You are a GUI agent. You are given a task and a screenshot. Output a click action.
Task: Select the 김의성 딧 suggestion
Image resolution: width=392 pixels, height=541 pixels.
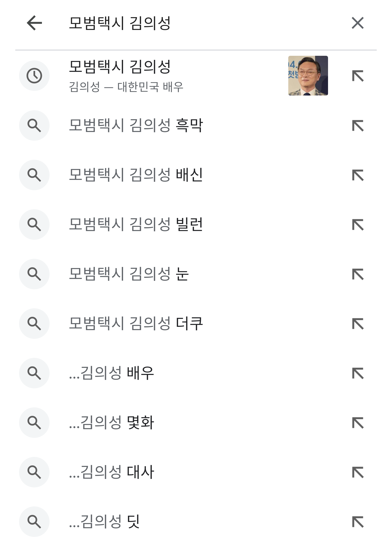point(105,522)
